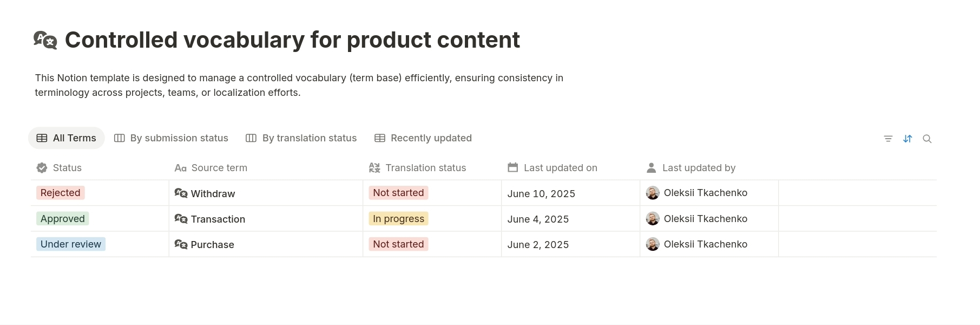Viewport: 980px width, 325px height.
Task: Click the table view icon next to All Terms
Action: click(x=42, y=138)
